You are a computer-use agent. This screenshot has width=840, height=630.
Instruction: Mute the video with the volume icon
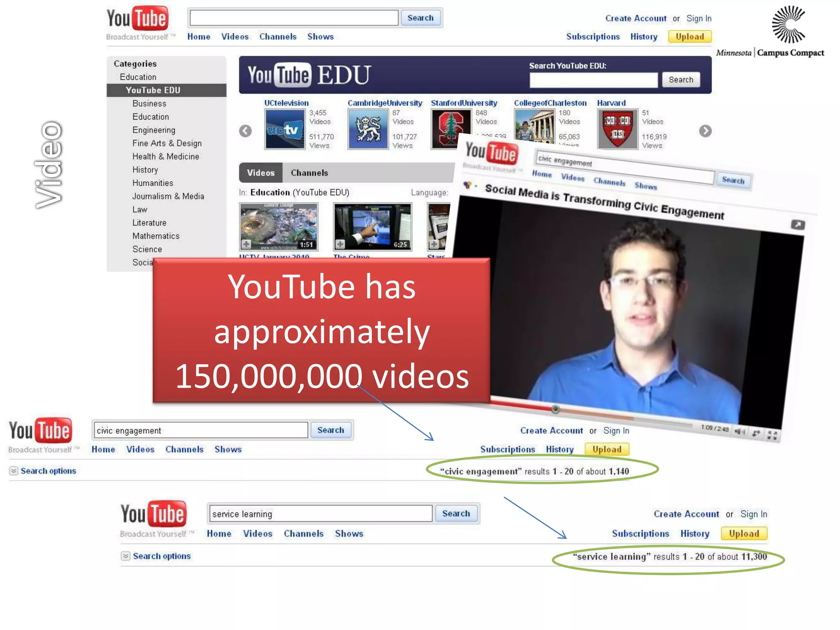pyautogui.click(x=740, y=431)
